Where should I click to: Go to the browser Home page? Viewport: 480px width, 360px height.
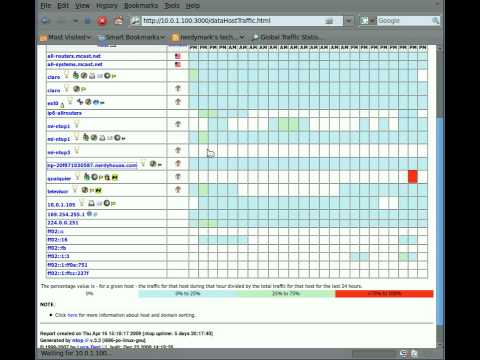pyautogui.click(x=118, y=21)
